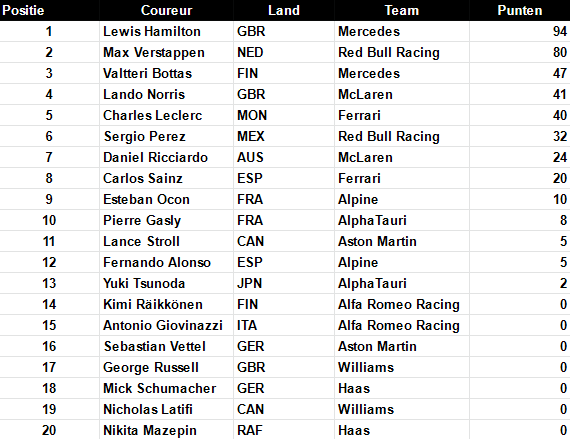This screenshot has width=570, height=439.
Task: Select the Coureur column header
Action: point(166,10)
